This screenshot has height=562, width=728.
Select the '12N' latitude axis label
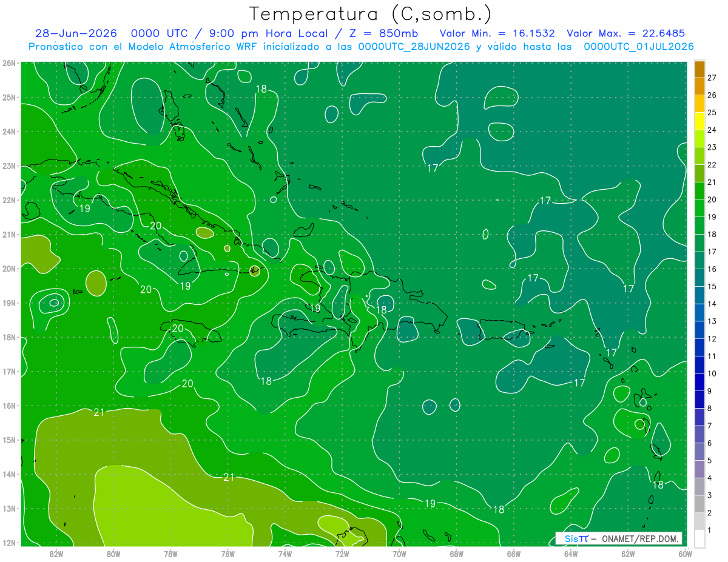[x=8, y=543]
